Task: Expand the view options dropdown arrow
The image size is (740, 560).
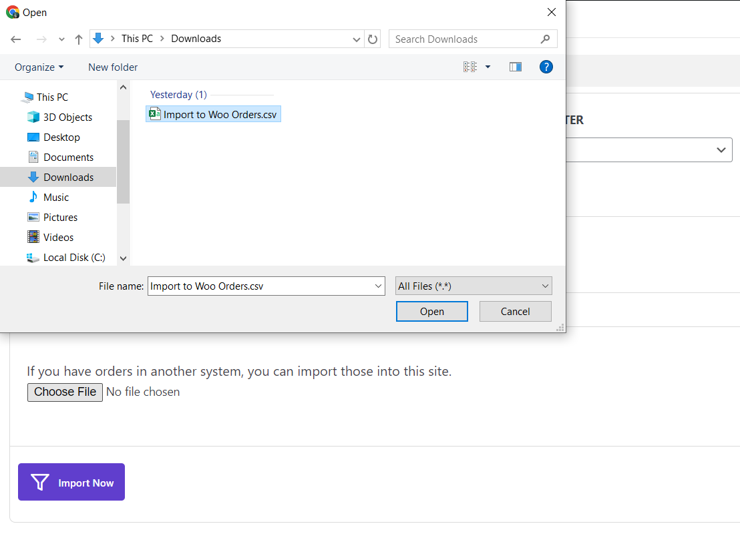Action: [x=488, y=67]
